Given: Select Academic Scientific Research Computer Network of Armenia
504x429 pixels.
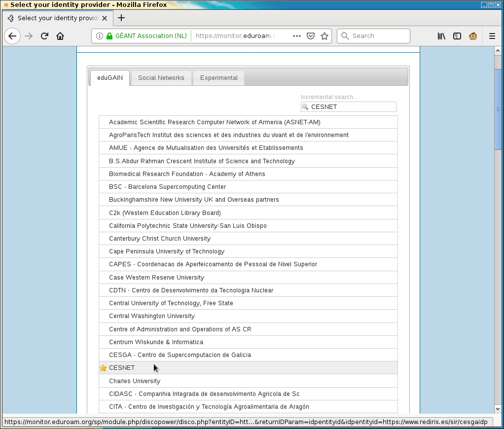Looking at the screenshot, I should (x=248, y=122).
